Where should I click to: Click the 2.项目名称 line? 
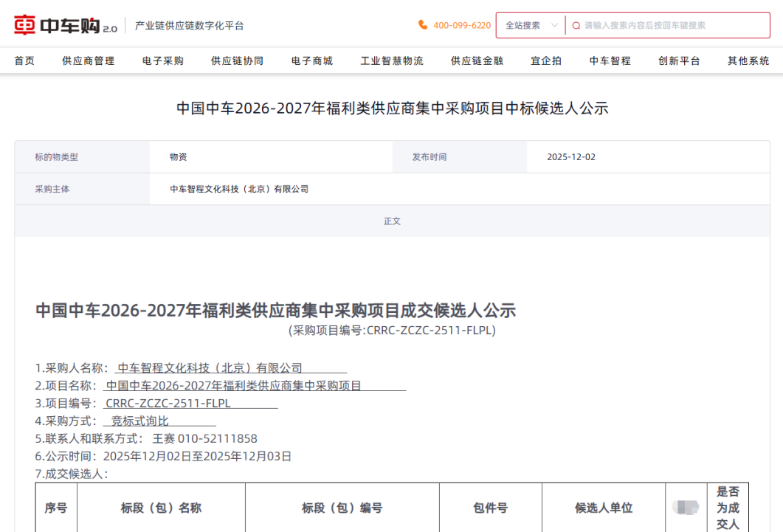220,386
